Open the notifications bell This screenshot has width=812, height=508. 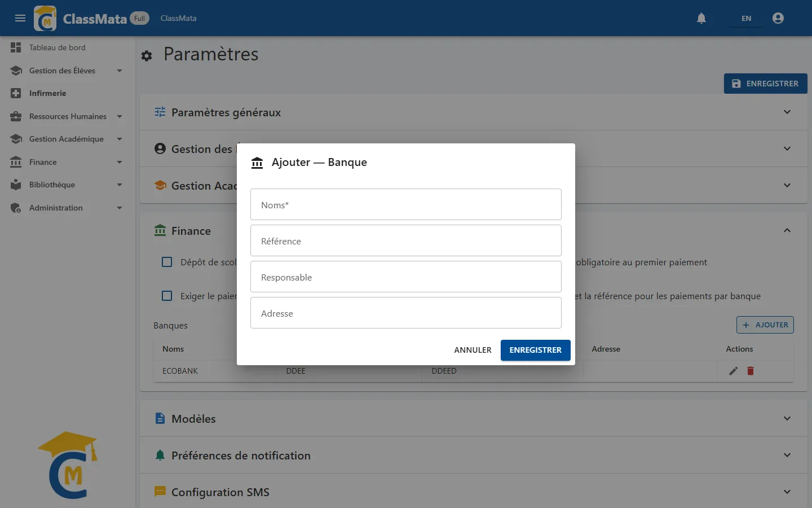701,18
